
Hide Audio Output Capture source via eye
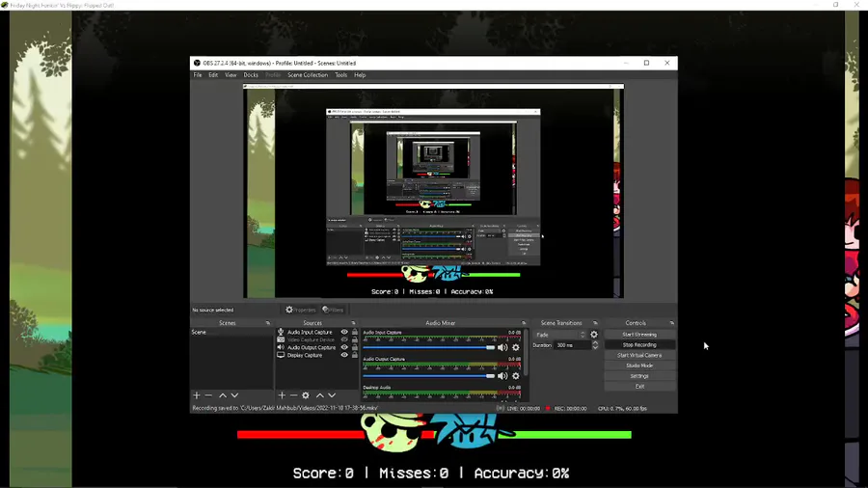coord(344,347)
